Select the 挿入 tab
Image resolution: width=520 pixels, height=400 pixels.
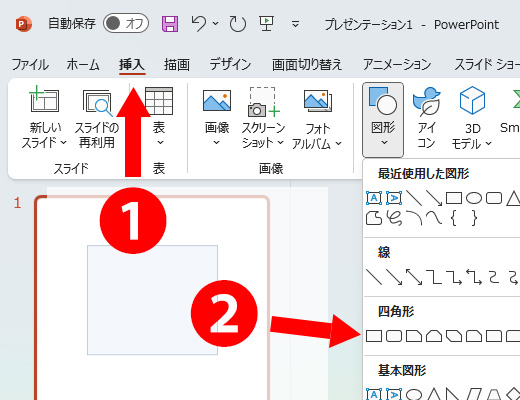click(132, 64)
